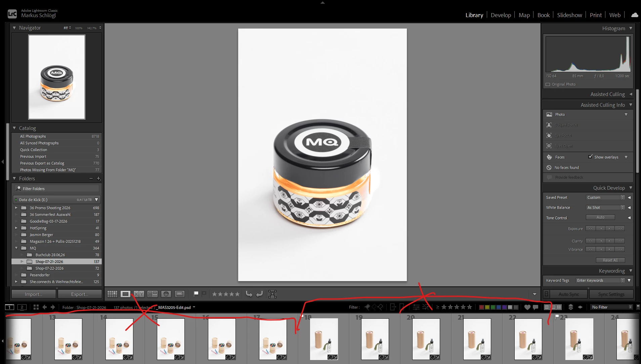Remove folder with minus icon
The height and width of the screenshot is (364, 641).
(x=91, y=179)
